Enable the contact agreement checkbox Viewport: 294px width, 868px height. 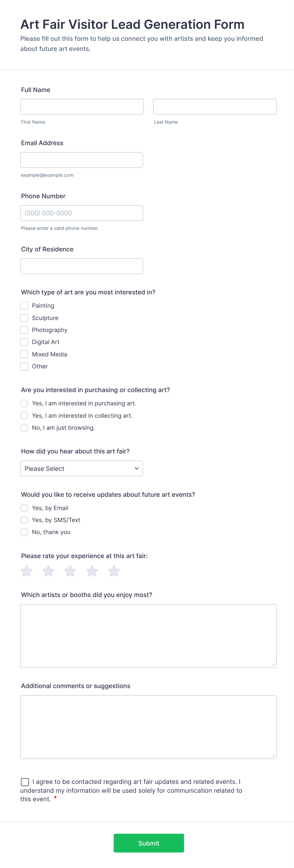point(25,782)
